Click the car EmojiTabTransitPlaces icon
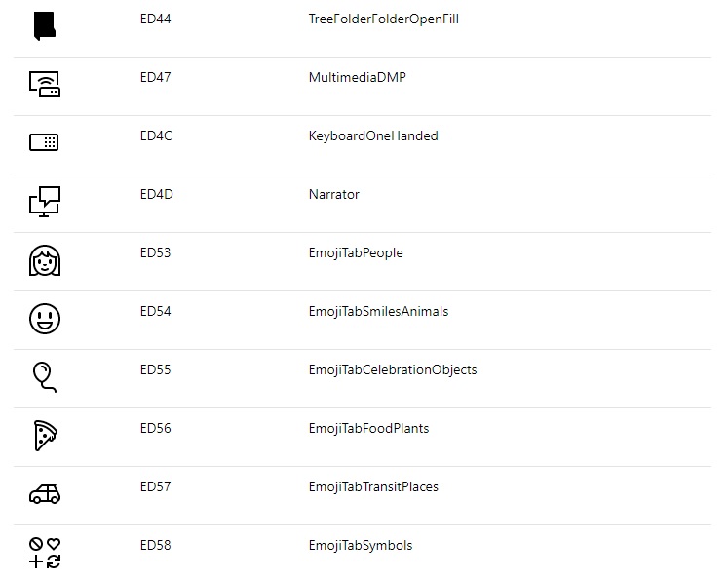The height and width of the screenshot is (580, 728). (45, 494)
